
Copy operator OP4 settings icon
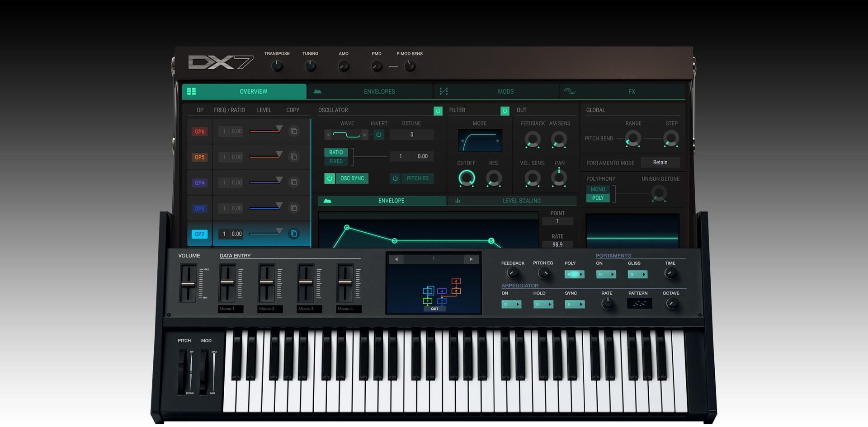(294, 183)
